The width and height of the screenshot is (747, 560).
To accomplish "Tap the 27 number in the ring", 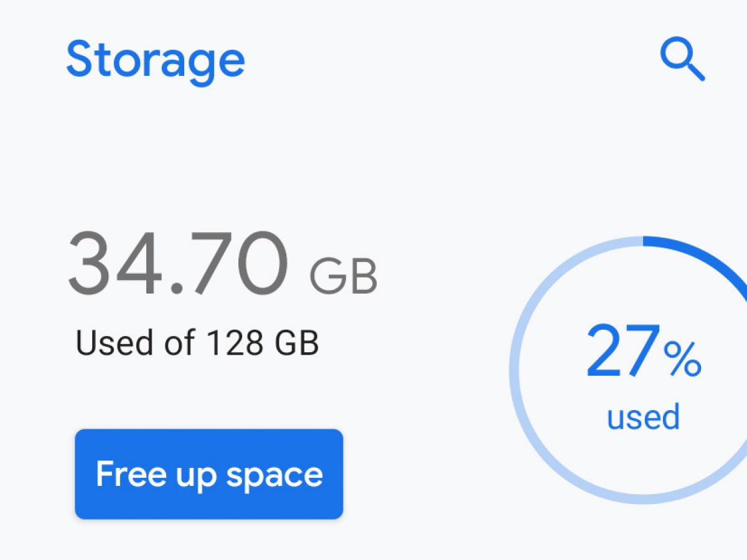I will pyautogui.click(x=622, y=352).
